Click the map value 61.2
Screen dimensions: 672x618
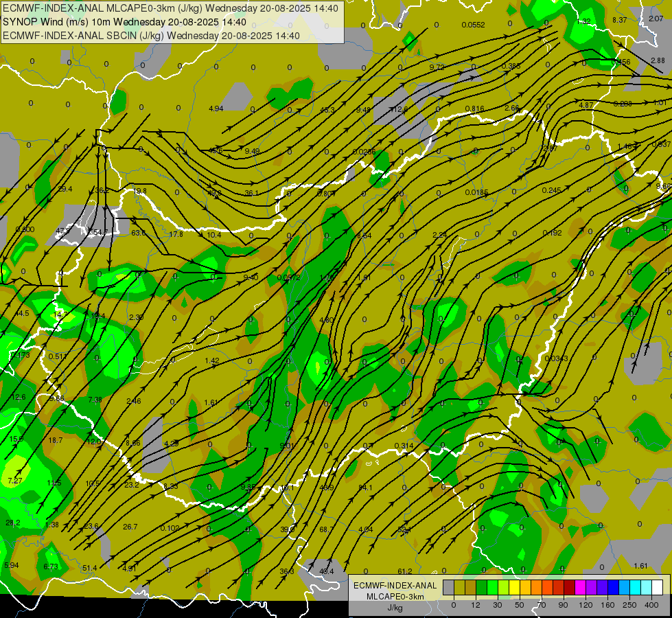[x=404, y=571]
